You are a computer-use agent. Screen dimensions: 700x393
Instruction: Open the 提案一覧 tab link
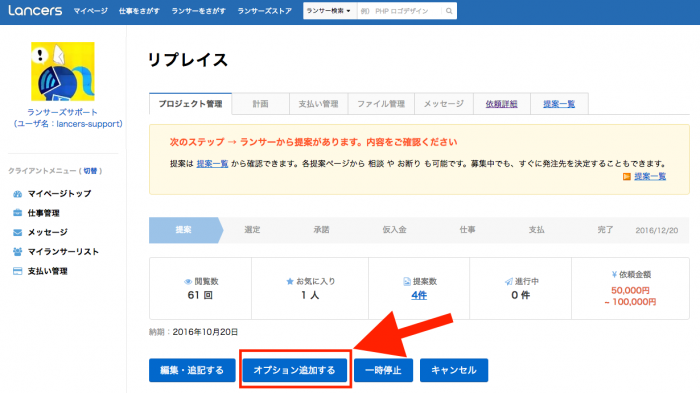click(559, 104)
